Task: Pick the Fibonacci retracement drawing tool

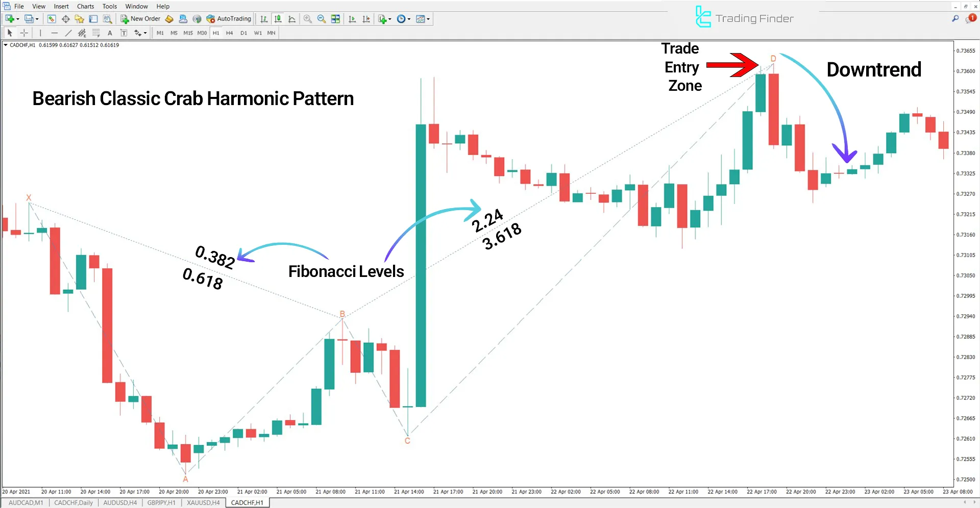Action: (x=95, y=33)
